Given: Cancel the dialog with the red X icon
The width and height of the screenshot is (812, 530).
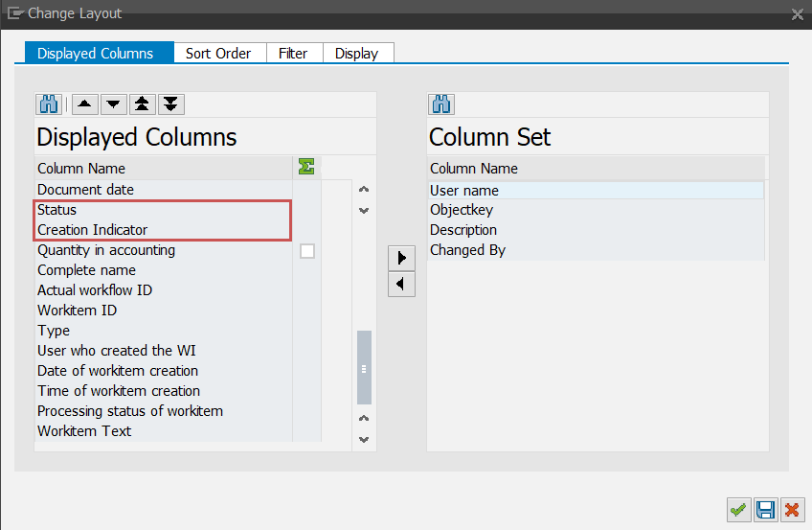Looking at the screenshot, I should (x=792, y=510).
